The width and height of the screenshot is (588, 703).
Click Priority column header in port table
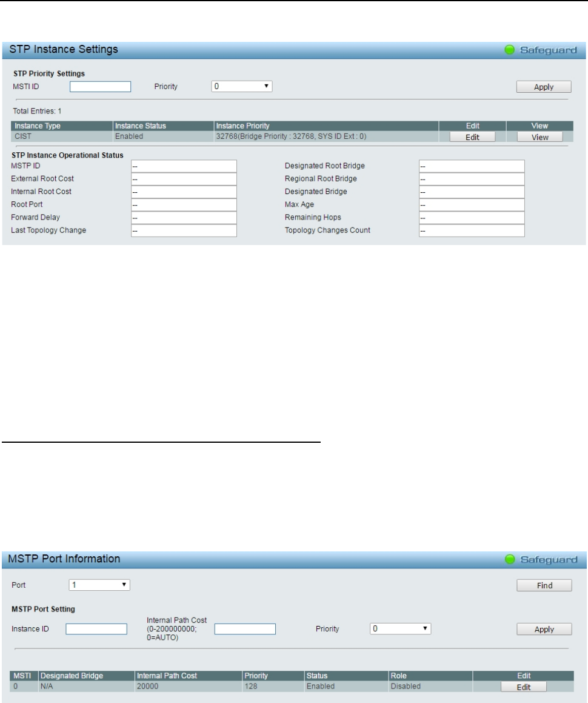coord(273,676)
